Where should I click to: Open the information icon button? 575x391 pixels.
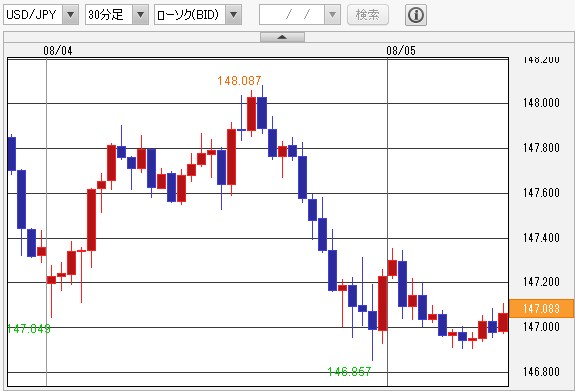pyautogui.click(x=416, y=15)
